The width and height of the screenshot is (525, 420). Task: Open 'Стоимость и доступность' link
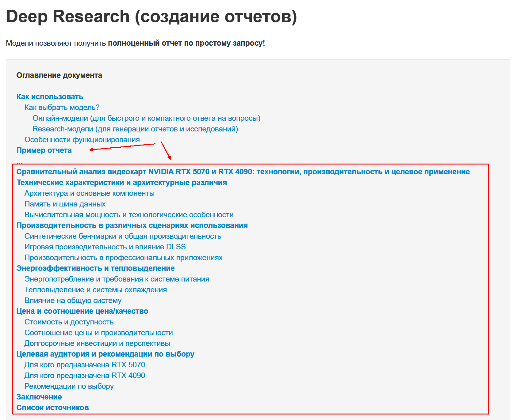click(69, 322)
